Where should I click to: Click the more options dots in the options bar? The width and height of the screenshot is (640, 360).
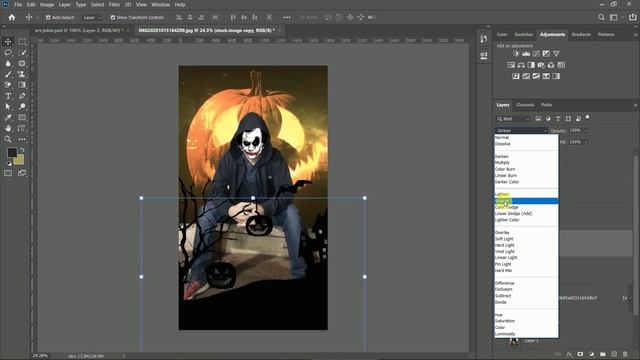click(x=287, y=18)
